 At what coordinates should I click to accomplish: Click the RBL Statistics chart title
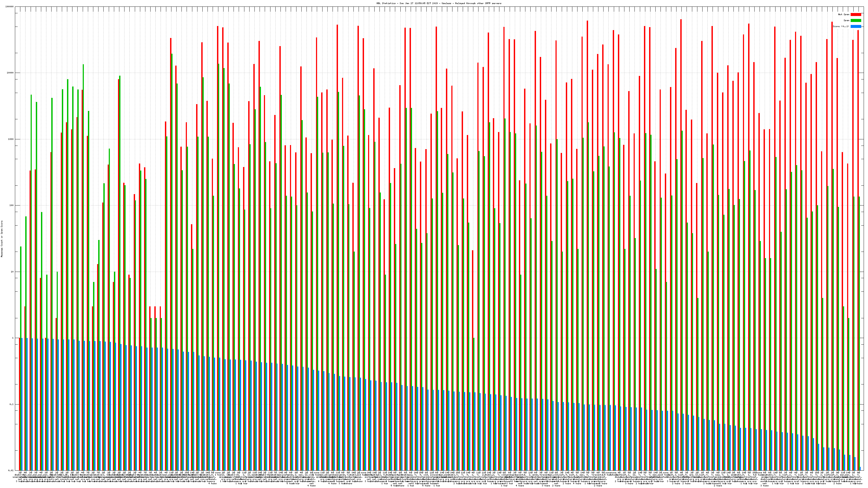click(439, 3)
